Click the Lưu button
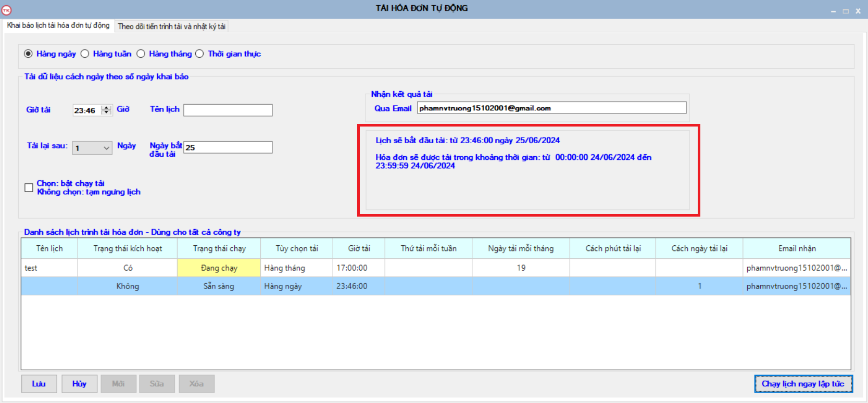The width and height of the screenshot is (868, 403). click(39, 384)
